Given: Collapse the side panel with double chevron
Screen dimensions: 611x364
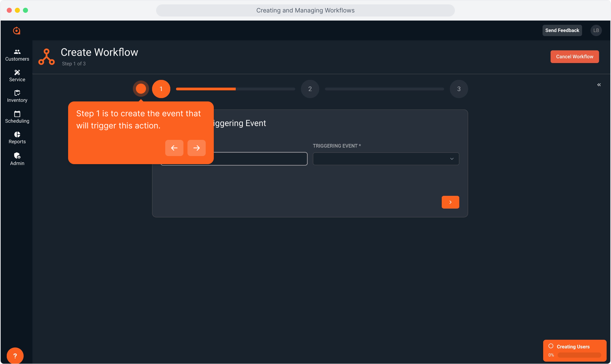Looking at the screenshot, I should coord(599,85).
